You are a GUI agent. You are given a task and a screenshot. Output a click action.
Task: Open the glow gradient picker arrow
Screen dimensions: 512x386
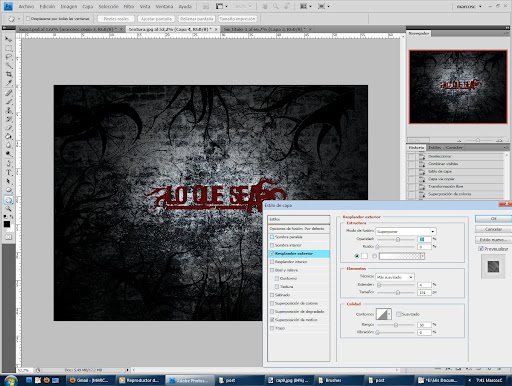[x=422, y=256]
